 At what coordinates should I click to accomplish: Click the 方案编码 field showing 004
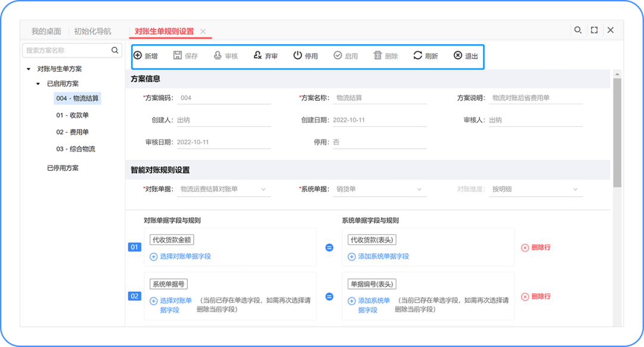pos(224,98)
